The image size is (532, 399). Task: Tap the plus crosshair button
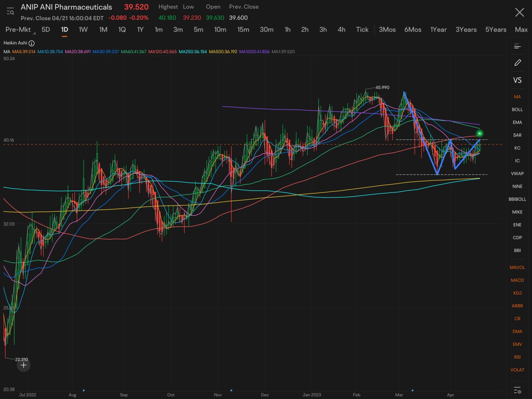(x=24, y=365)
